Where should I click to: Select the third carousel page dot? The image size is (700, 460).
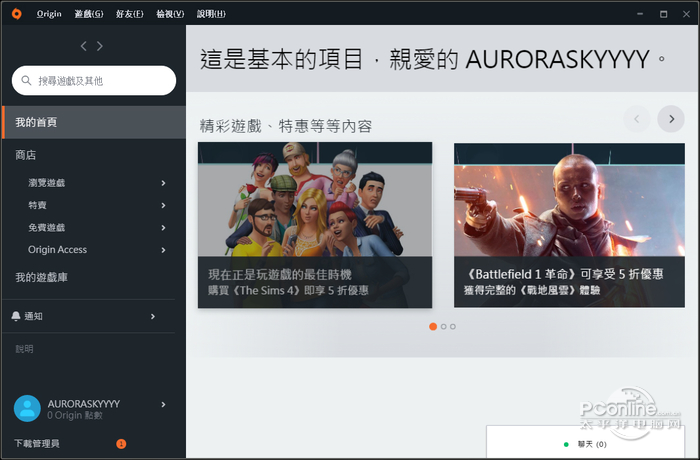(453, 326)
